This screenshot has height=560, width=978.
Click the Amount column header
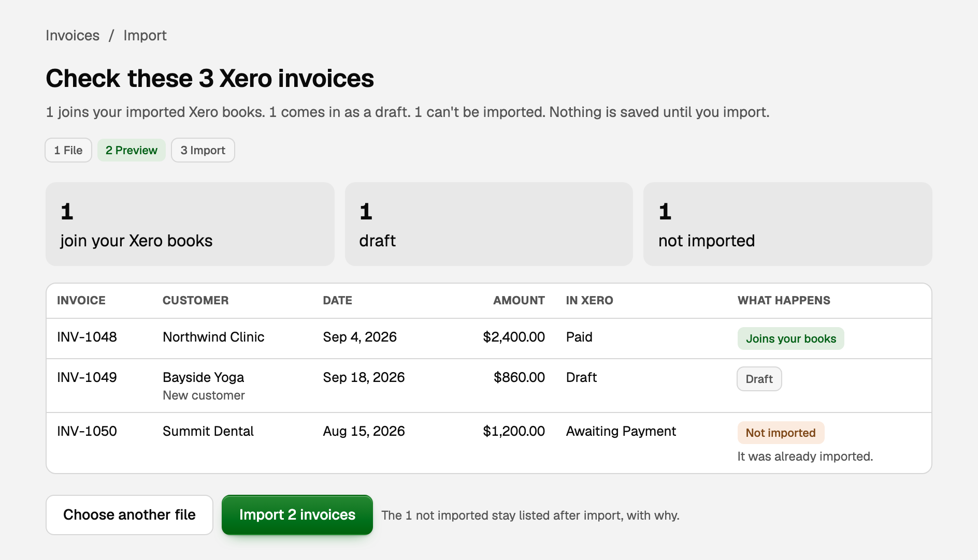[519, 301]
